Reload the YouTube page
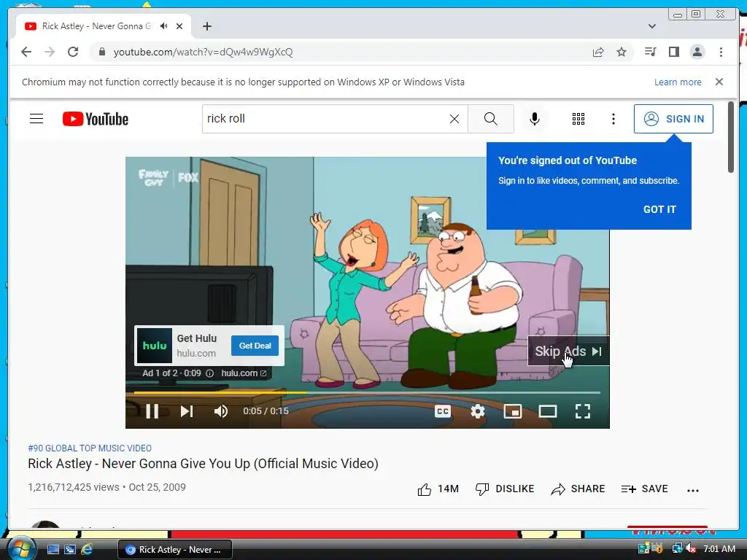This screenshot has width=747, height=560. point(73,52)
